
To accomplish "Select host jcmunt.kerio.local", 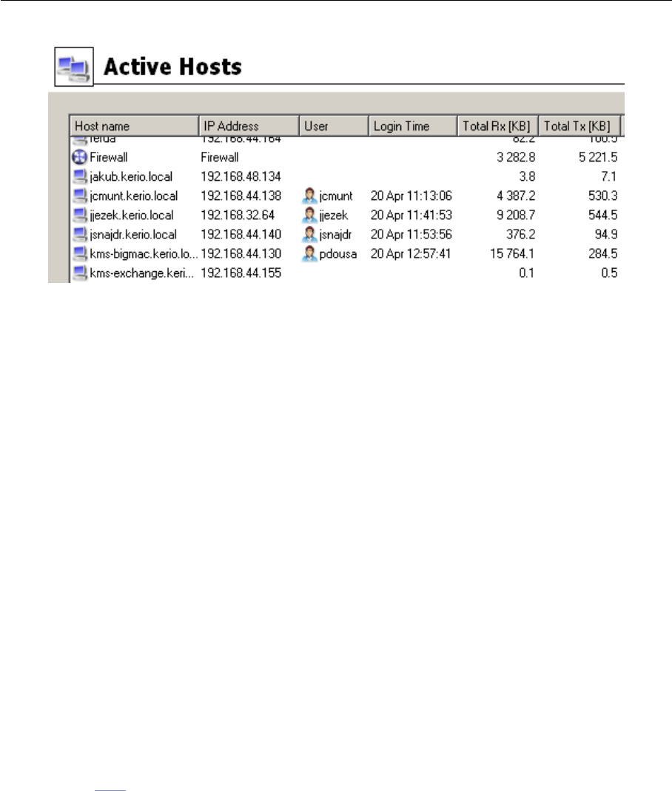I will point(134,196).
